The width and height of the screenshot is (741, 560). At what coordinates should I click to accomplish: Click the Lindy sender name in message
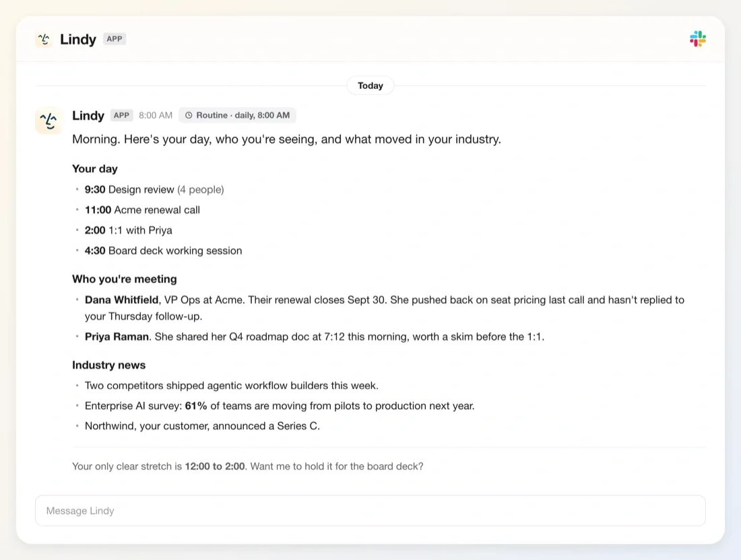(x=88, y=115)
